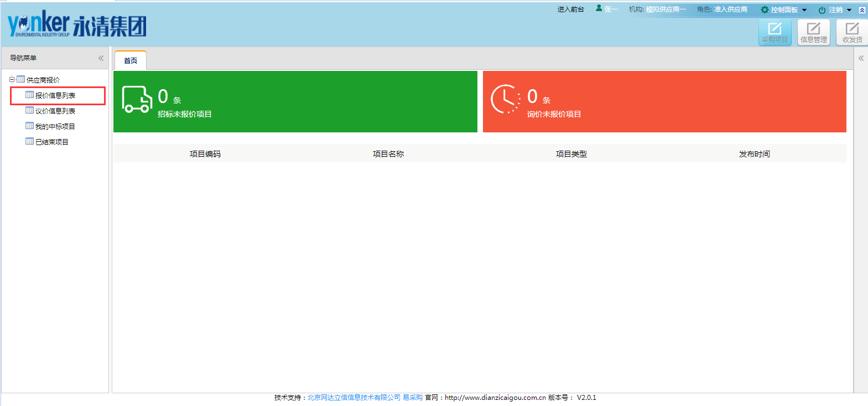This screenshot has width=868, height=406.
Task: Open the 控制面板 dropdown
Action: point(783,10)
